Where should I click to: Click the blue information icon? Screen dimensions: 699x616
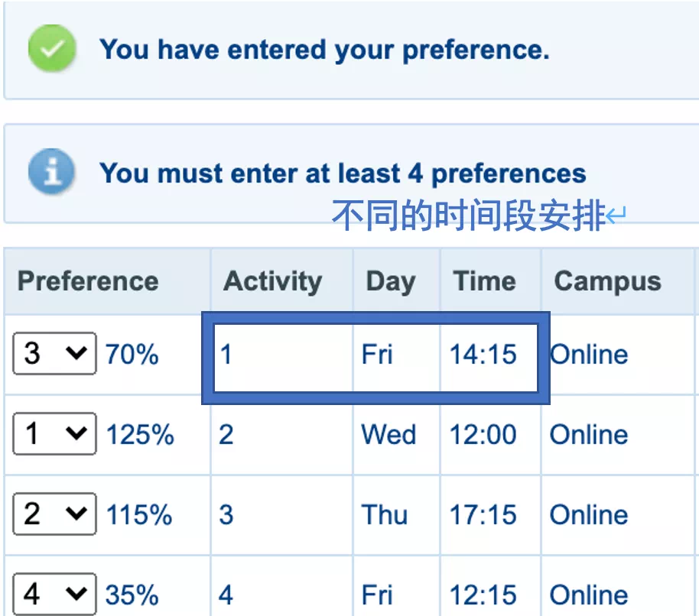tap(50, 173)
